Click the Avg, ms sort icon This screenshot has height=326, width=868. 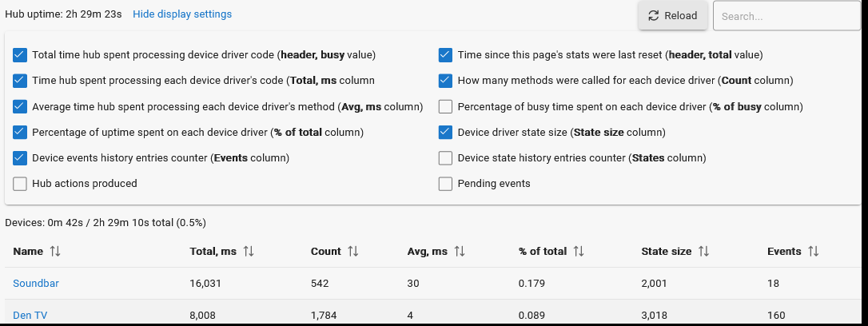click(x=460, y=252)
